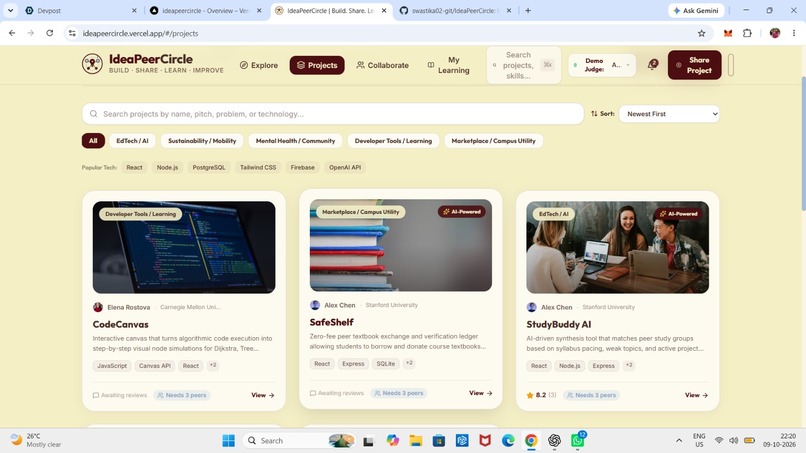
Task: Click the SafeShelf project title
Action: coord(332,322)
